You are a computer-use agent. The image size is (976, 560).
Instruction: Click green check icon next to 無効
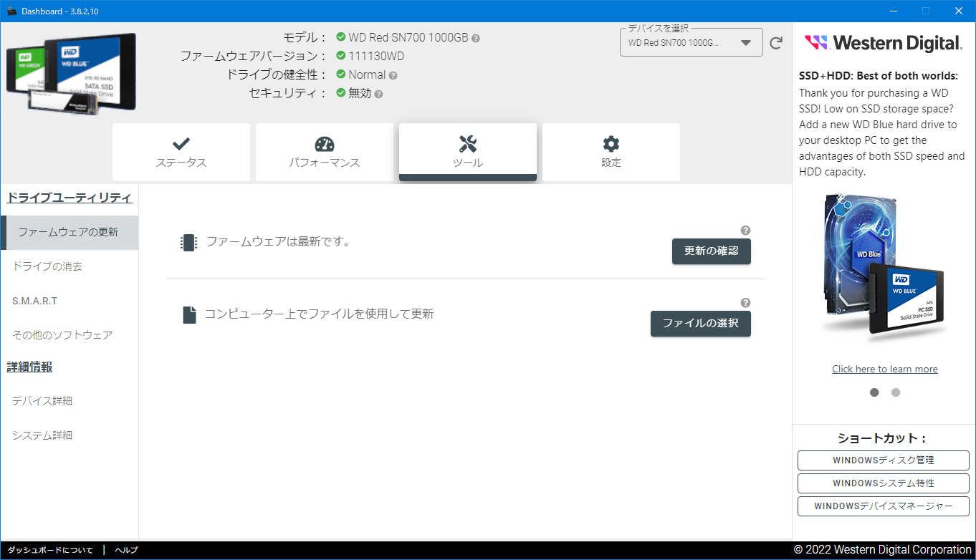point(341,93)
